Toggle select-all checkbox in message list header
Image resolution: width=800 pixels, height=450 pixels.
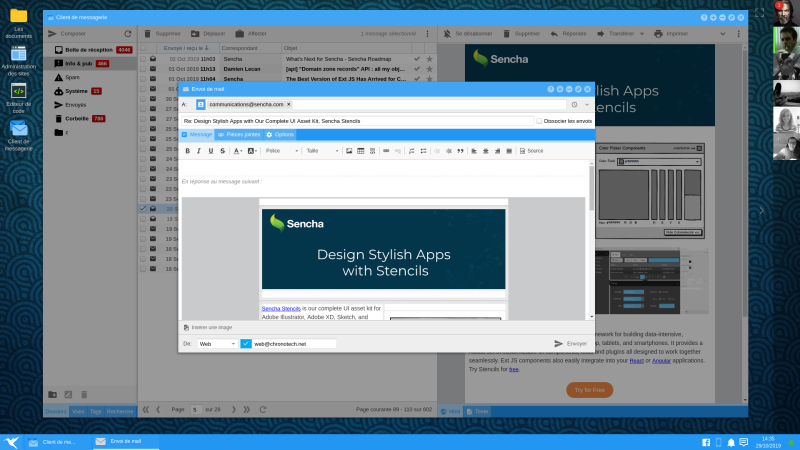[x=143, y=48]
